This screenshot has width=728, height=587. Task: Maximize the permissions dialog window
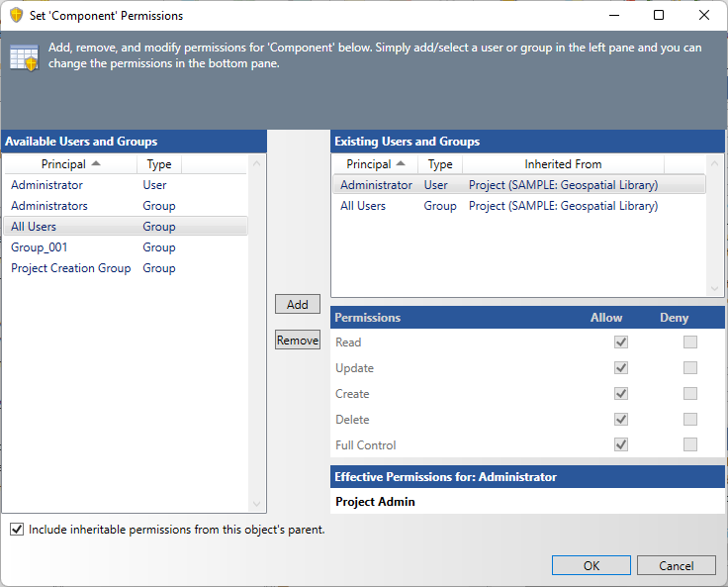point(659,16)
